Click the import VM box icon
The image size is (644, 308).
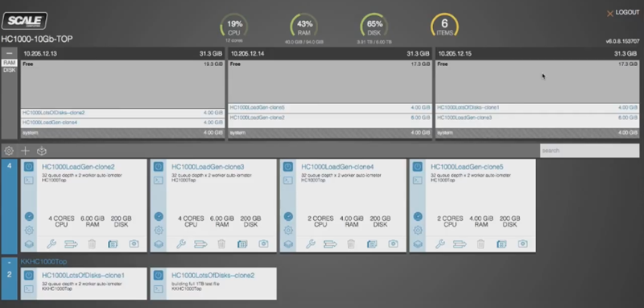42,151
